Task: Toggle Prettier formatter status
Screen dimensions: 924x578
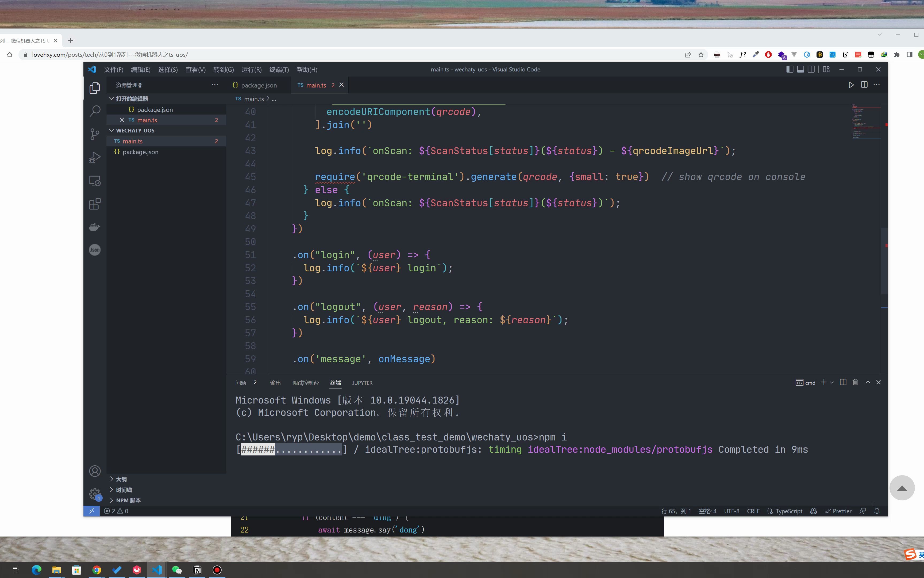Action: 838,511
